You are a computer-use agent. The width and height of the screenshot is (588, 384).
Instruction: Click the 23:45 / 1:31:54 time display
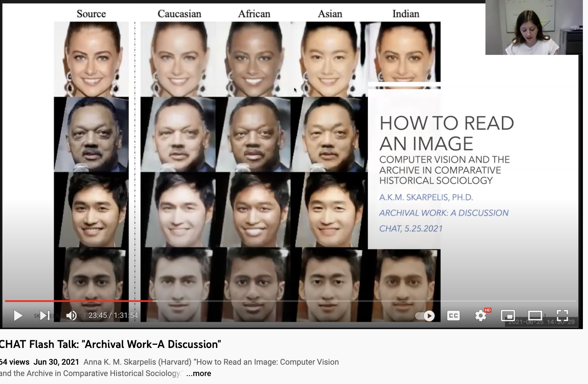(x=113, y=316)
